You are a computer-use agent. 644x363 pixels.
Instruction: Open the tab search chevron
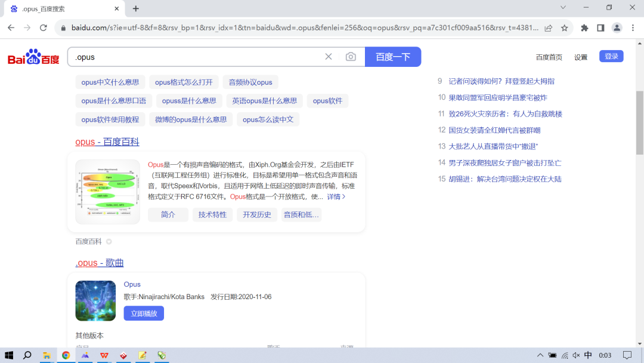pos(563,7)
